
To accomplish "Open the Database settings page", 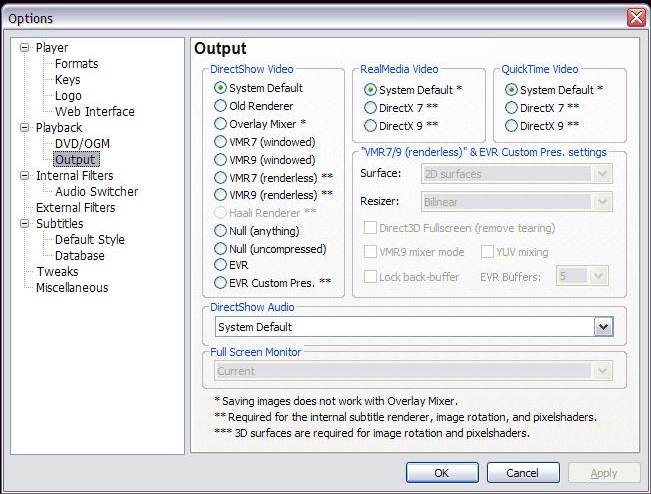I will (x=79, y=255).
